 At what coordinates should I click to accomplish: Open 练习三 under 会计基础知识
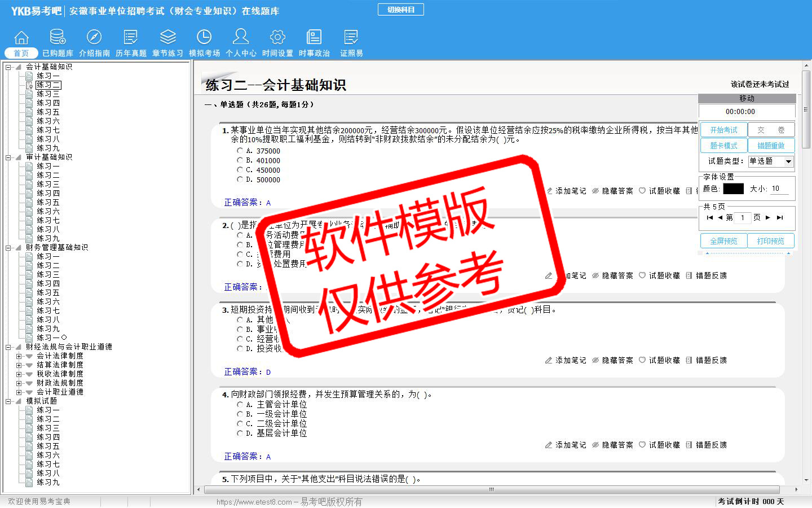[x=48, y=94]
